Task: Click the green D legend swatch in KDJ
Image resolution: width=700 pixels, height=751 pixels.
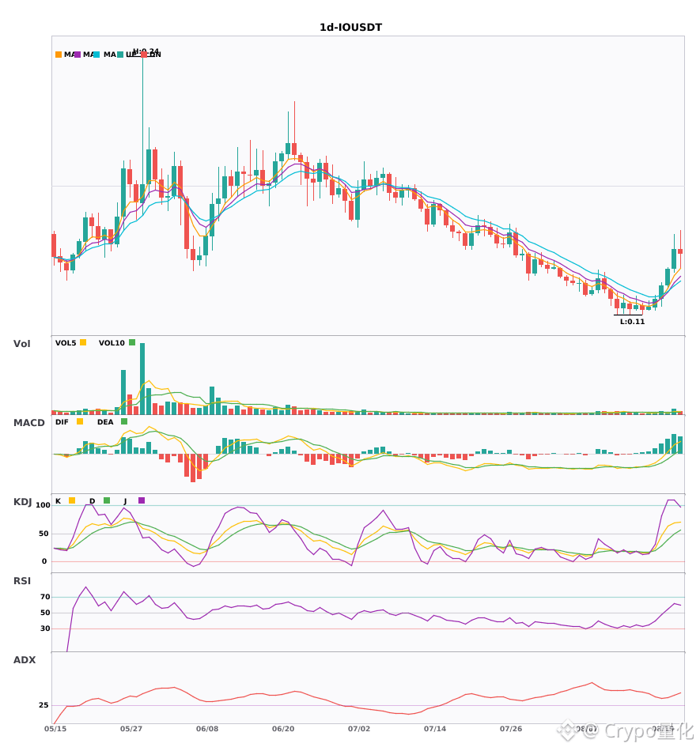Action: [x=107, y=500]
